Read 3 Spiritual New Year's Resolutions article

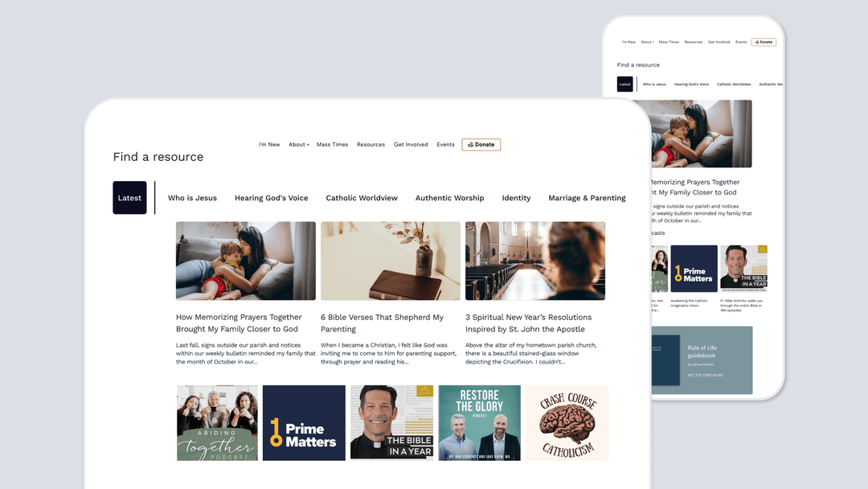[528, 323]
